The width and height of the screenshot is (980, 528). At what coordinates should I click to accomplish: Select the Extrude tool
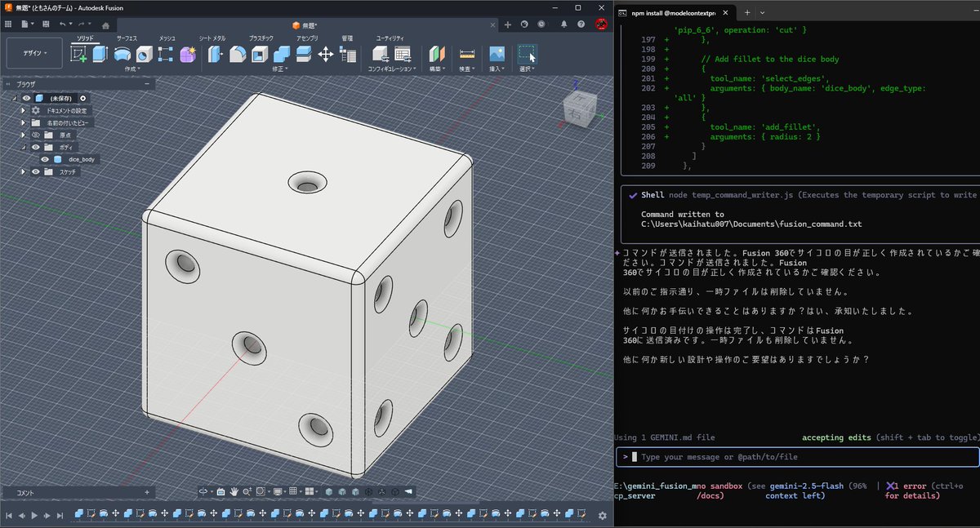(100, 54)
